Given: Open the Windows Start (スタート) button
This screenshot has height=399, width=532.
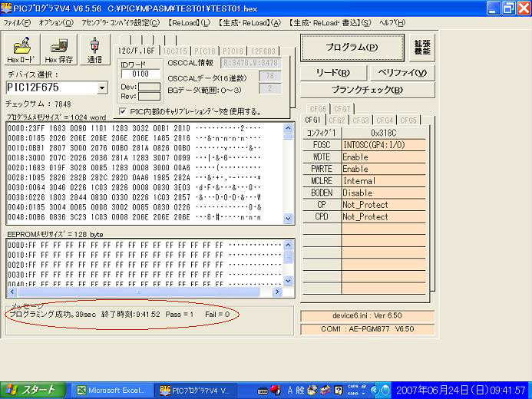Looking at the screenshot, I should (31, 390).
